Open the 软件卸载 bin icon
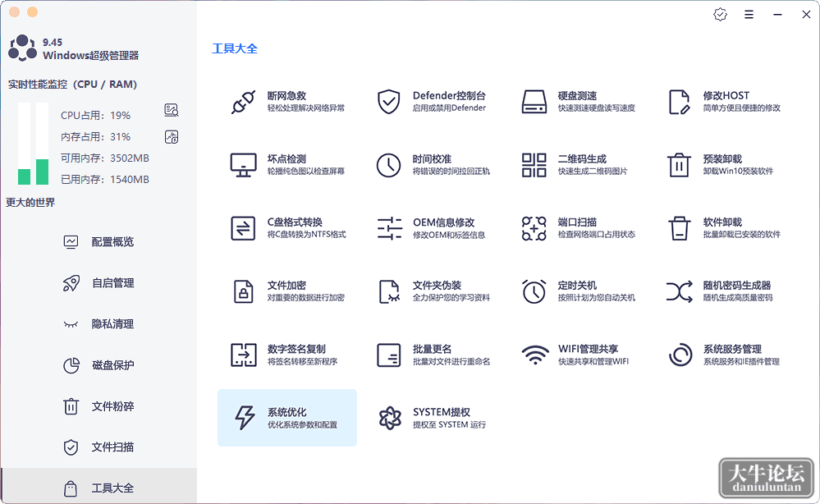This screenshot has height=504, width=820. pos(680,228)
